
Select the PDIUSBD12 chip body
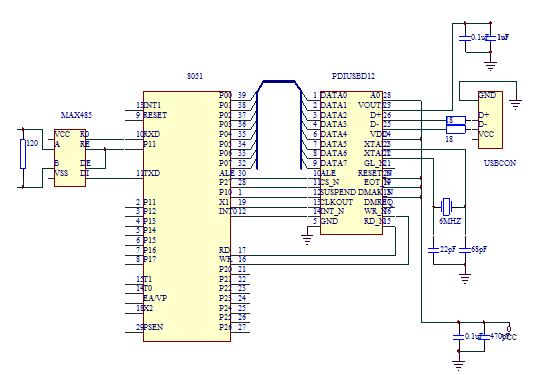pyautogui.click(x=351, y=163)
